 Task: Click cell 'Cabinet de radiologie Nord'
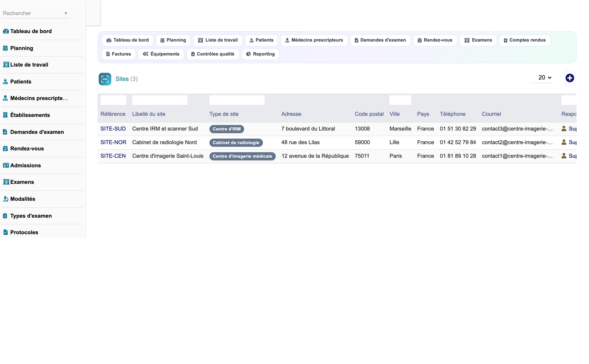click(164, 142)
